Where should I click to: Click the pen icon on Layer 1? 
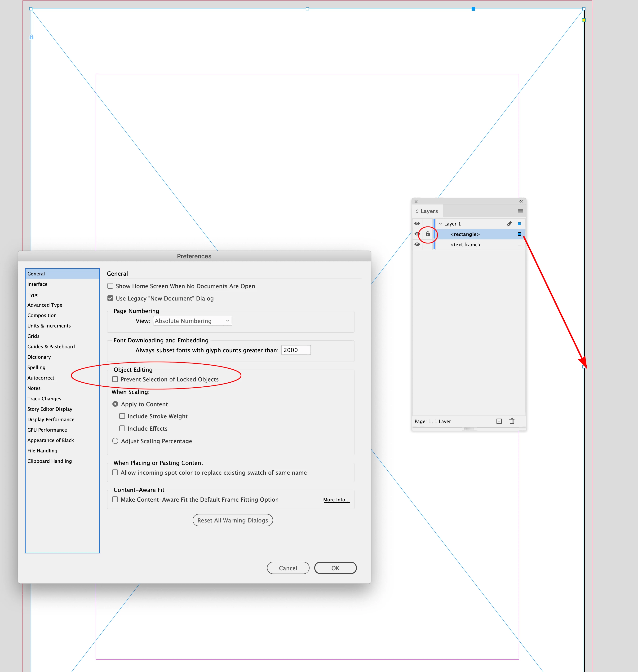tap(509, 224)
